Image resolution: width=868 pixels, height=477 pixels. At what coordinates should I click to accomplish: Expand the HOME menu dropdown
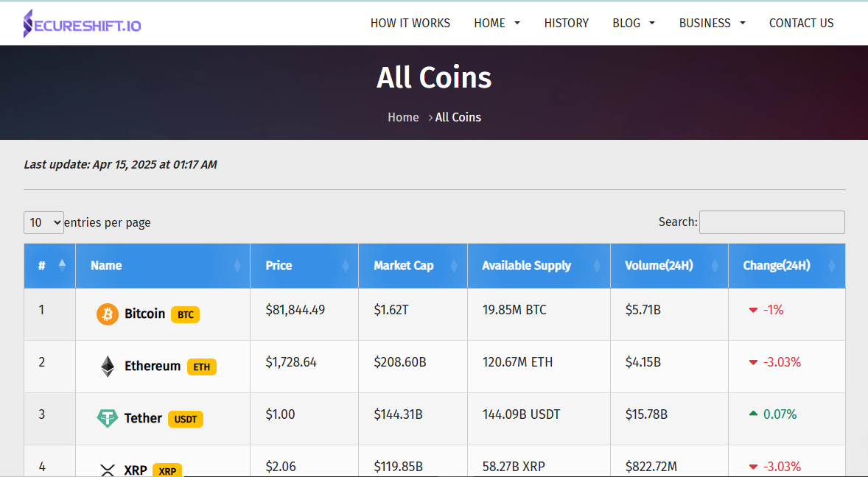pos(497,24)
